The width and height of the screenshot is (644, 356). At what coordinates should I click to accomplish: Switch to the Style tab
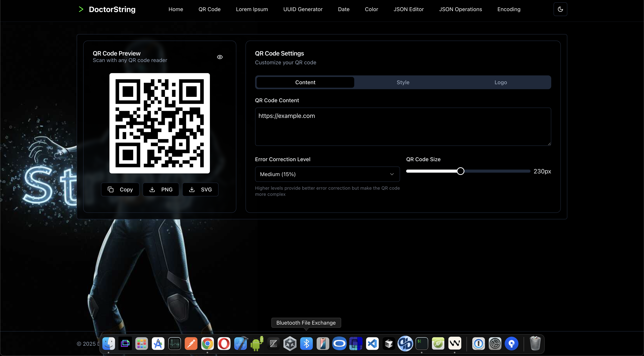point(403,82)
